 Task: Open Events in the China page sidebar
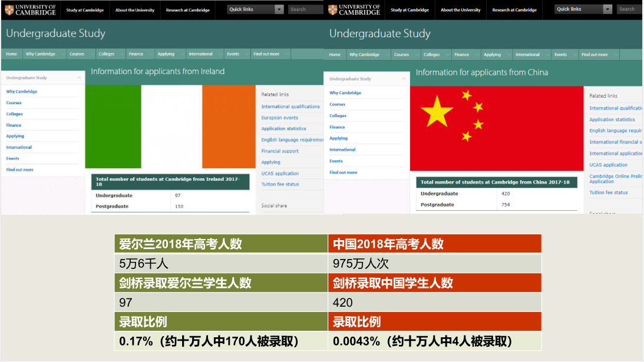[x=336, y=161]
